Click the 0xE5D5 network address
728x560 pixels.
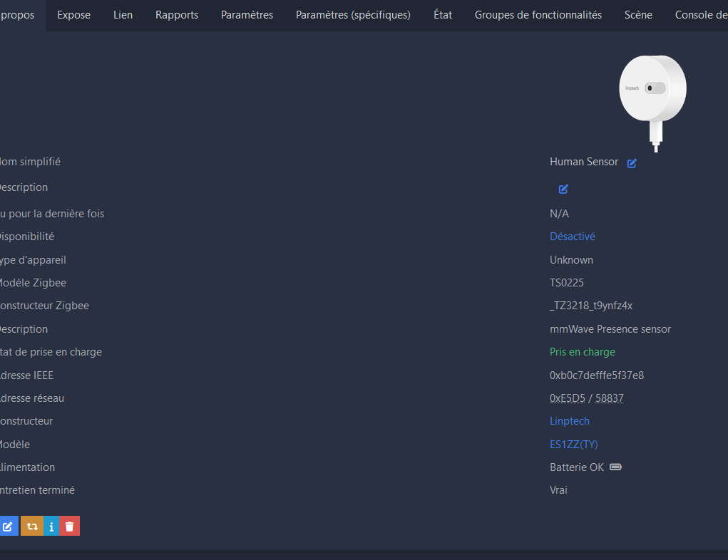[x=568, y=398]
